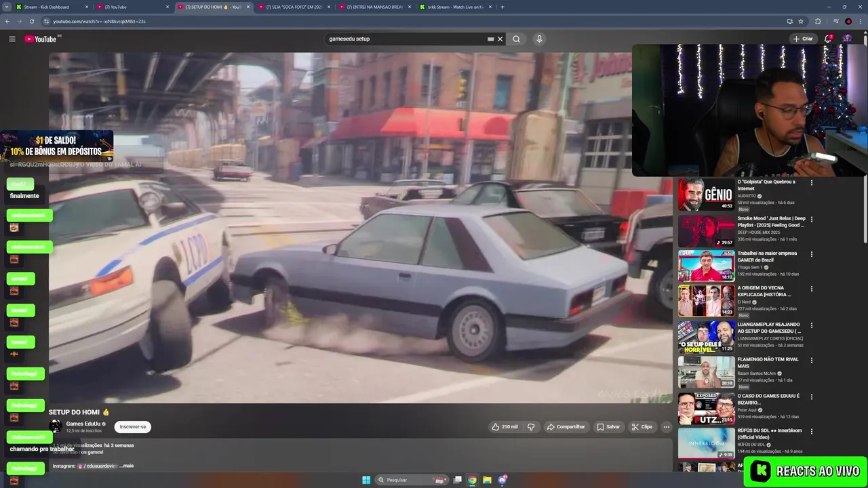Like the video with 210 mil likes
The width and height of the screenshot is (868, 488).
(505, 427)
